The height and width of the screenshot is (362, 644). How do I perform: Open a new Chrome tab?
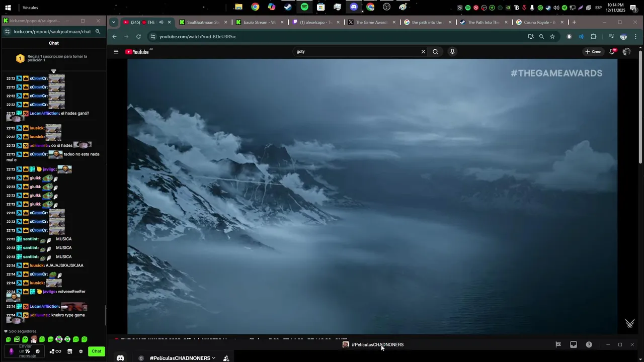point(574,22)
